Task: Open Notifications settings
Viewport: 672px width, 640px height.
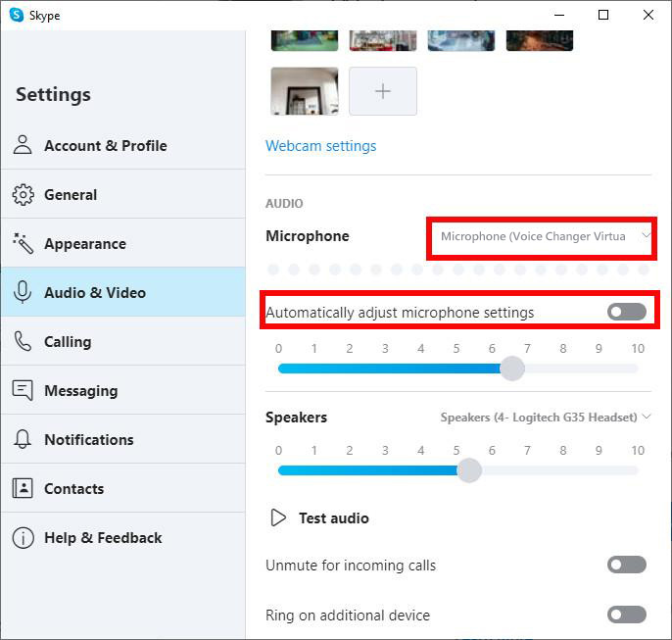Action: tap(123, 439)
